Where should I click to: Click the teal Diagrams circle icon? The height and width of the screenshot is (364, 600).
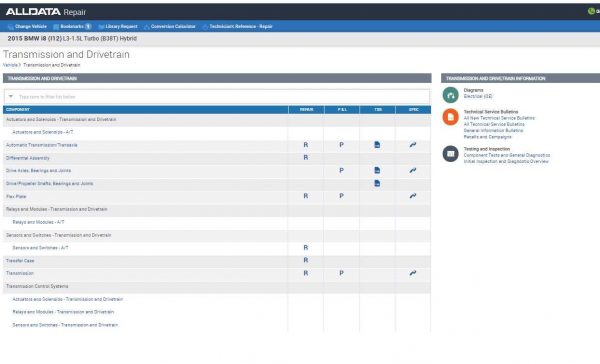(x=451, y=95)
